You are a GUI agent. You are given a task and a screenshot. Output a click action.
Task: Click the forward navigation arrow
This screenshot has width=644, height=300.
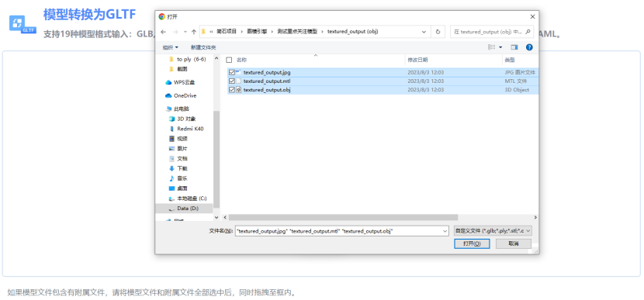pyautogui.click(x=175, y=32)
